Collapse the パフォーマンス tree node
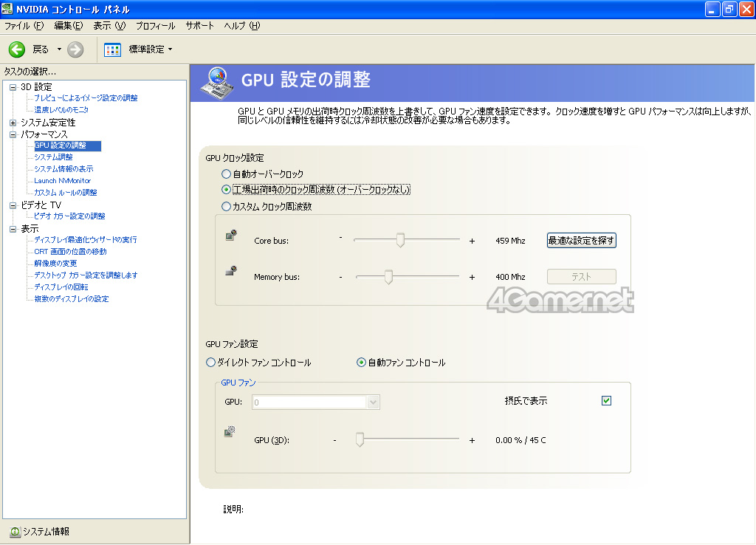The height and width of the screenshot is (545, 756). tap(13, 134)
